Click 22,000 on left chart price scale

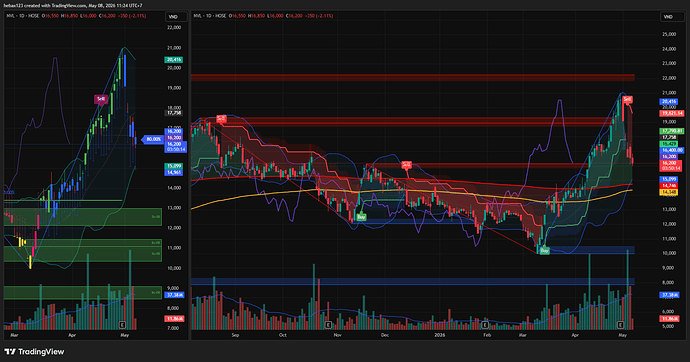[174, 27]
